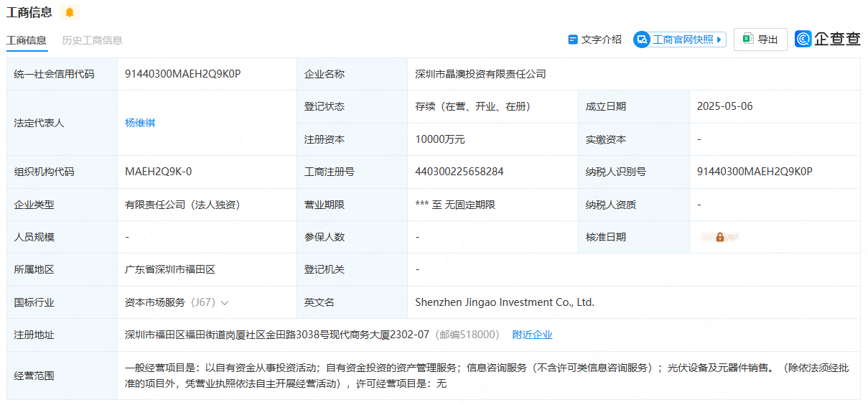Viewport: 868px width, 405px height.
Task: Click the 企查查 logo
Action: pos(827,39)
